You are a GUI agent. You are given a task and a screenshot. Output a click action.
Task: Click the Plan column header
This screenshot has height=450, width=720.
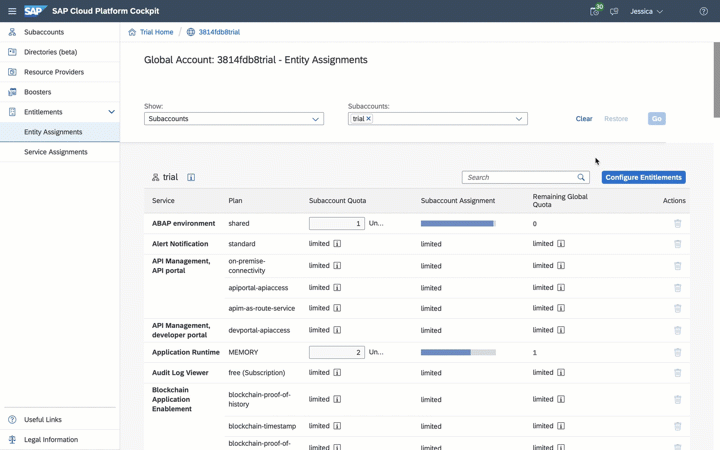click(x=235, y=201)
